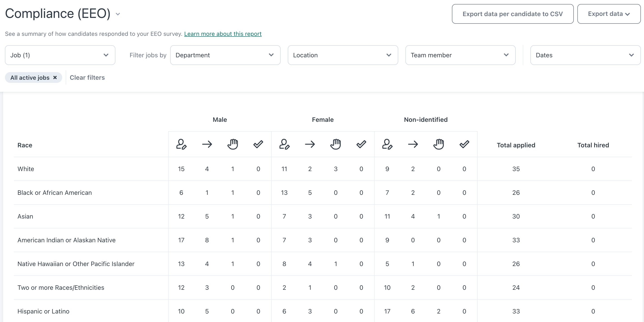Click Asian total applied value 30
Image resolution: width=644 pixels, height=322 pixels.
pyautogui.click(x=516, y=217)
